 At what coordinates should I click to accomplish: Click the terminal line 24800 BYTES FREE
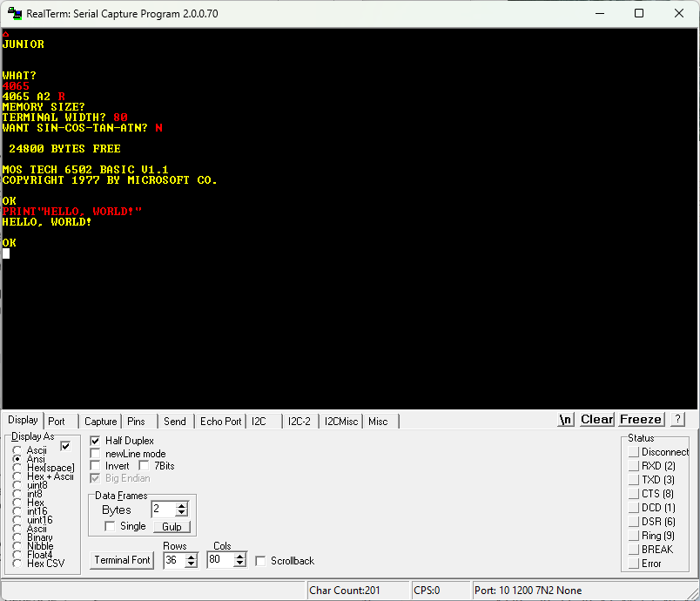click(x=64, y=149)
